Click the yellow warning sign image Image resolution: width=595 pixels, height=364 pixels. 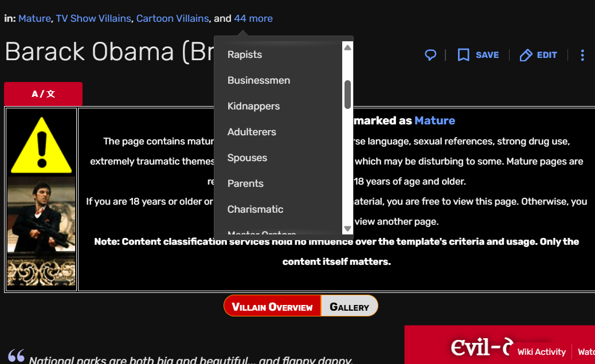click(x=41, y=144)
